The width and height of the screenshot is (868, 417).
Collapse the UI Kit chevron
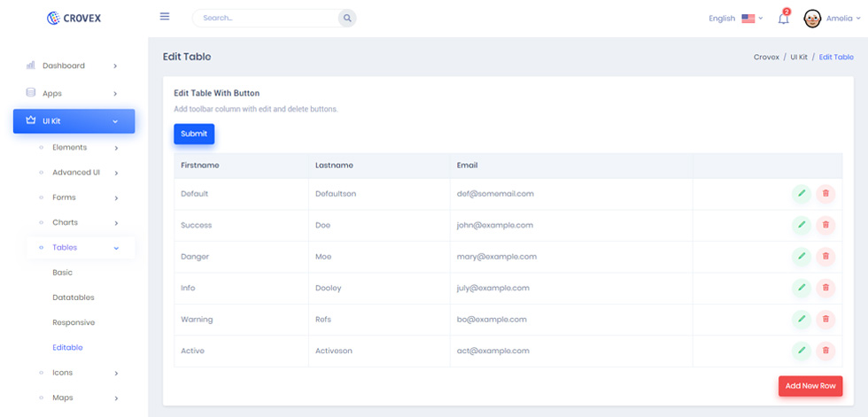(115, 121)
